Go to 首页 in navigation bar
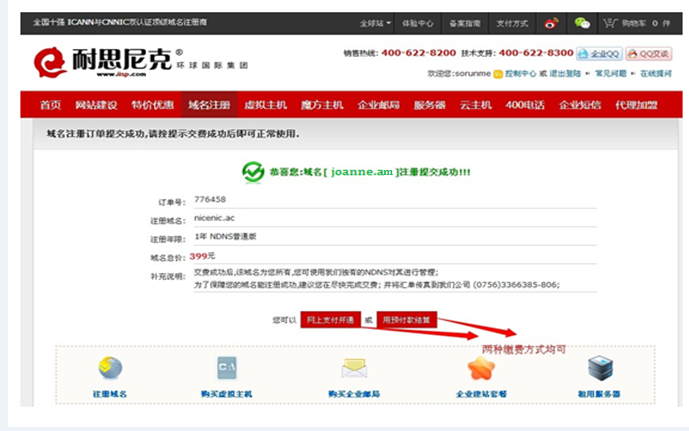This screenshot has width=689, height=431. [x=49, y=105]
